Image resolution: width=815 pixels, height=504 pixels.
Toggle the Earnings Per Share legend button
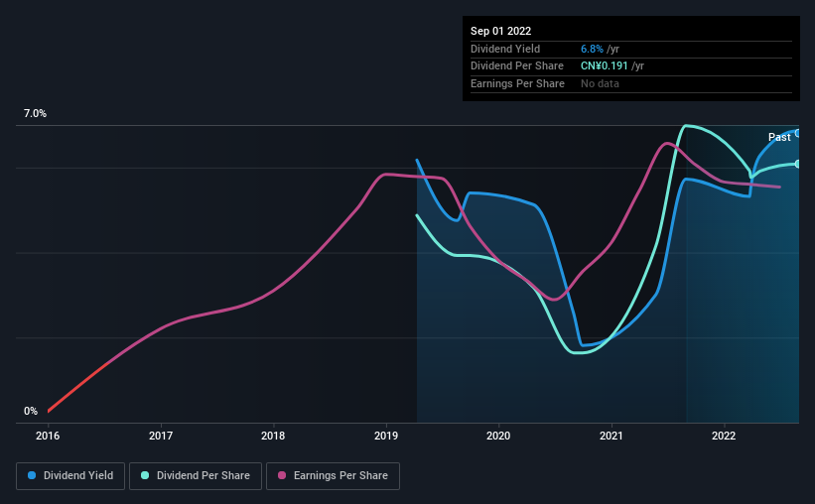point(333,476)
